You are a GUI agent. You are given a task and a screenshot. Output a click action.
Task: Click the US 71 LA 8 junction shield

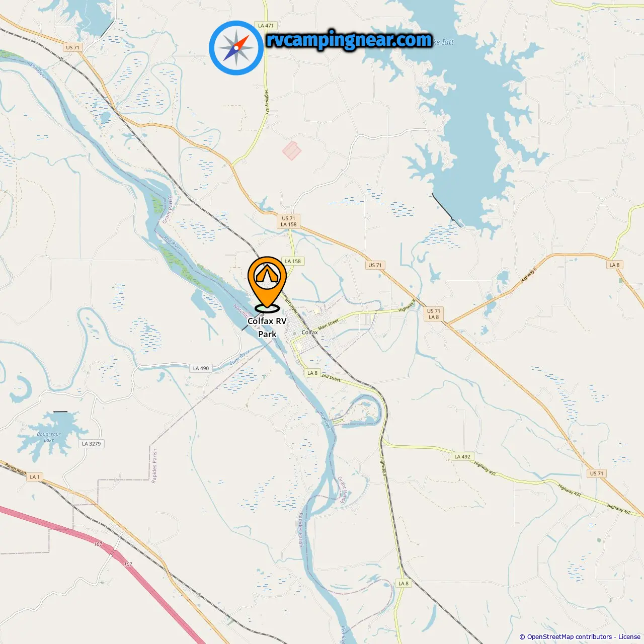433,314
